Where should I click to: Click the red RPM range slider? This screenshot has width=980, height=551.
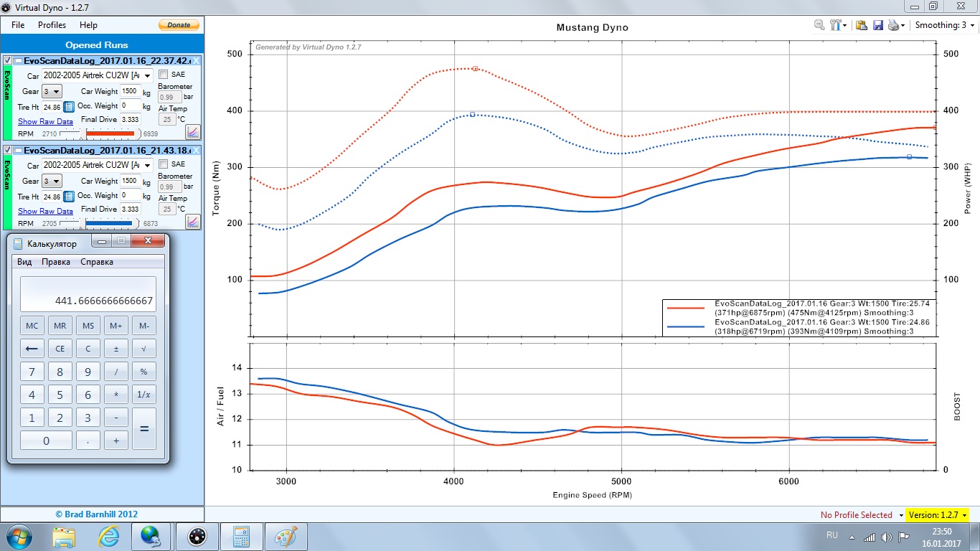110,133
